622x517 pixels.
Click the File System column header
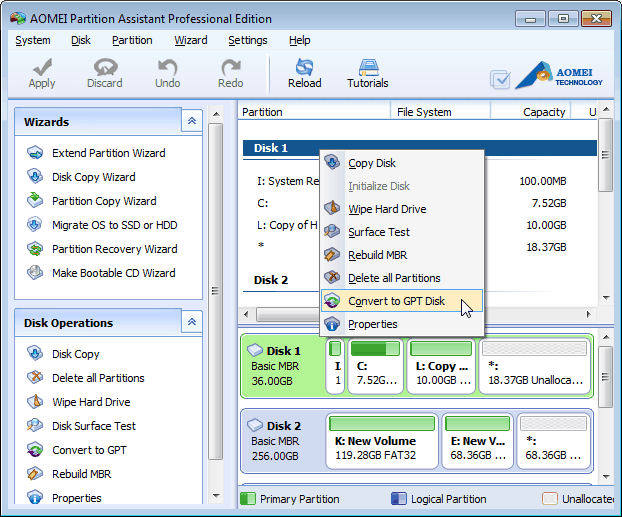pyautogui.click(x=440, y=112)
